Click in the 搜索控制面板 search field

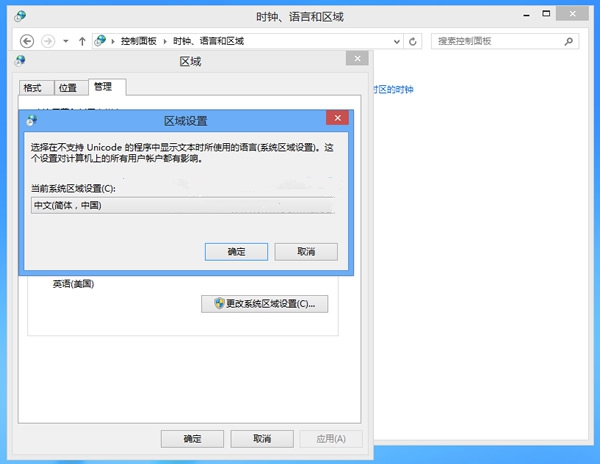click(495, 41)
